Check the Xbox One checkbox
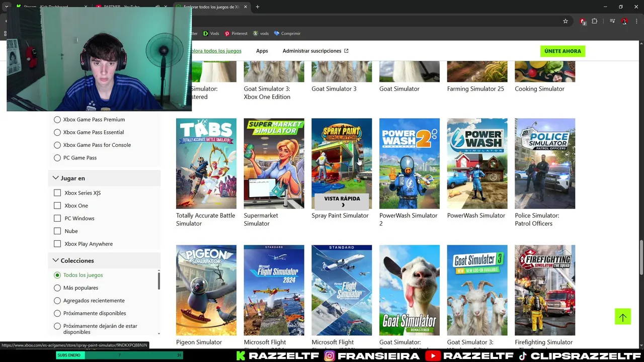644x362 pixels. coord(57,206)
